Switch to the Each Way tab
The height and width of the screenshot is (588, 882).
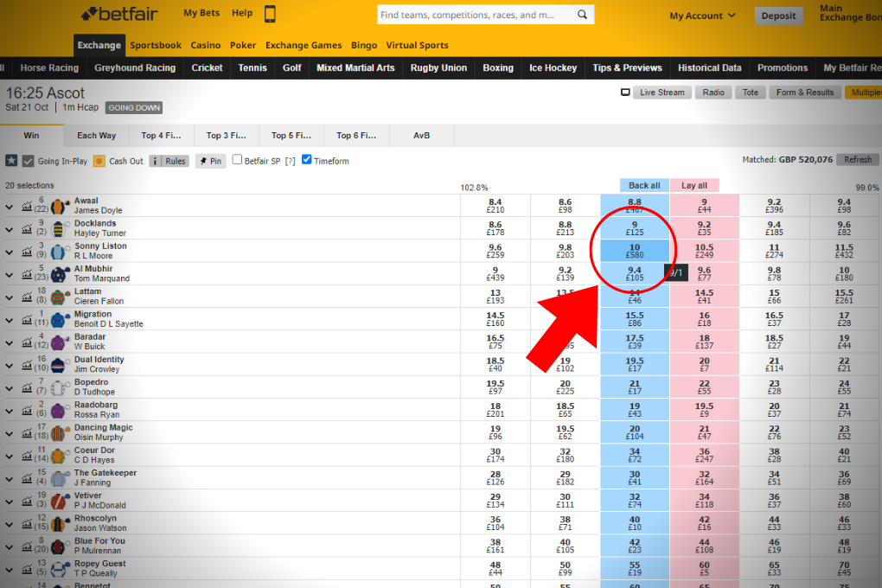[97, 135]
